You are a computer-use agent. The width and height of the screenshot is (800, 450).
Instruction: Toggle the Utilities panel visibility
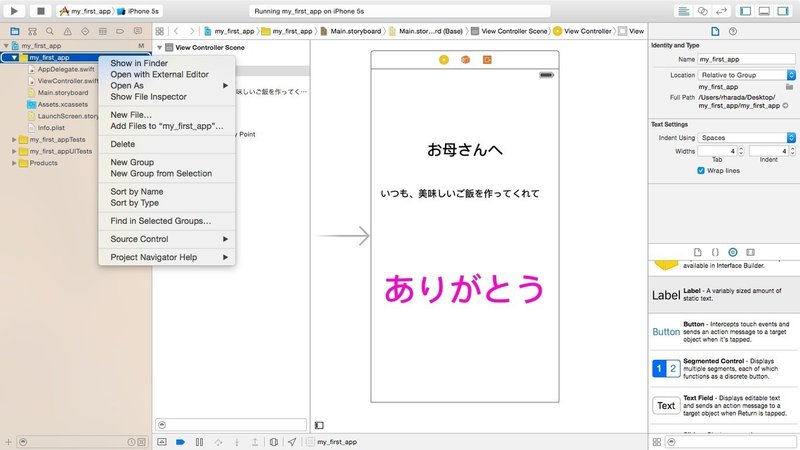(x=783, y=11)
